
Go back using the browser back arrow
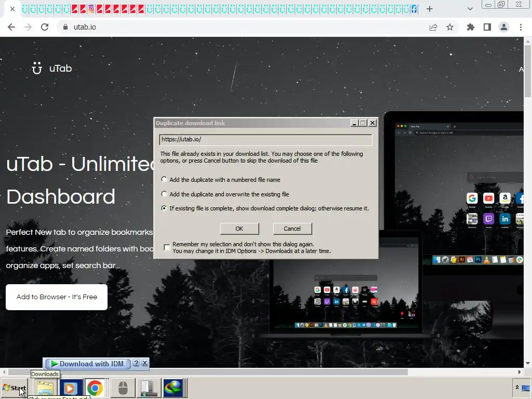pyautogui.click(x=11, y=27)
